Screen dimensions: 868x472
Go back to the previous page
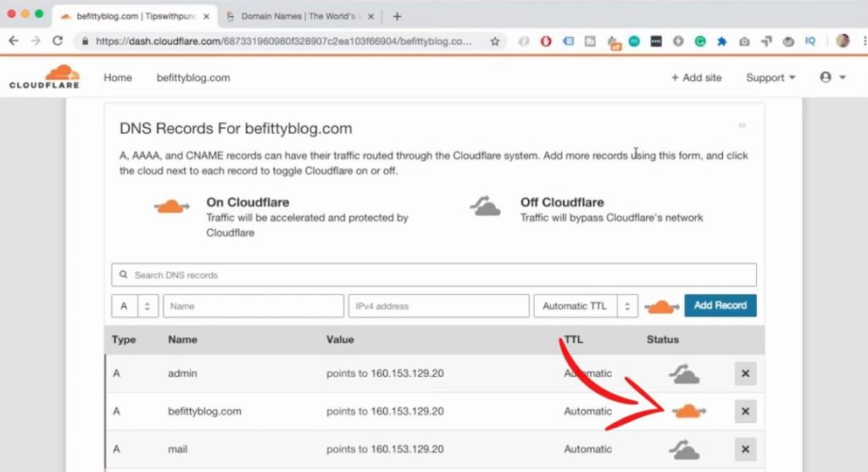14,41
